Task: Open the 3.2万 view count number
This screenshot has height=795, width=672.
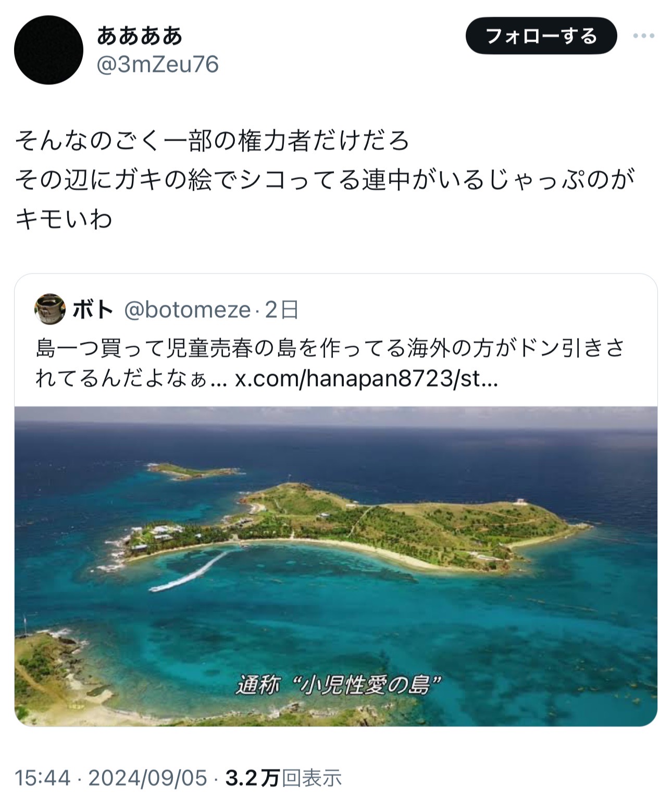Action: [x=253, y=778]
